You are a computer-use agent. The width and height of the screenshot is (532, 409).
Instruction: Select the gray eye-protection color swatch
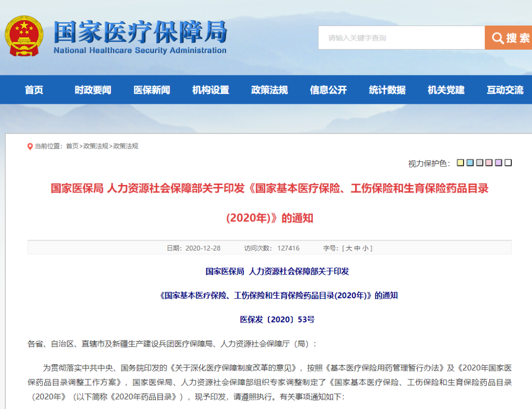479,163
